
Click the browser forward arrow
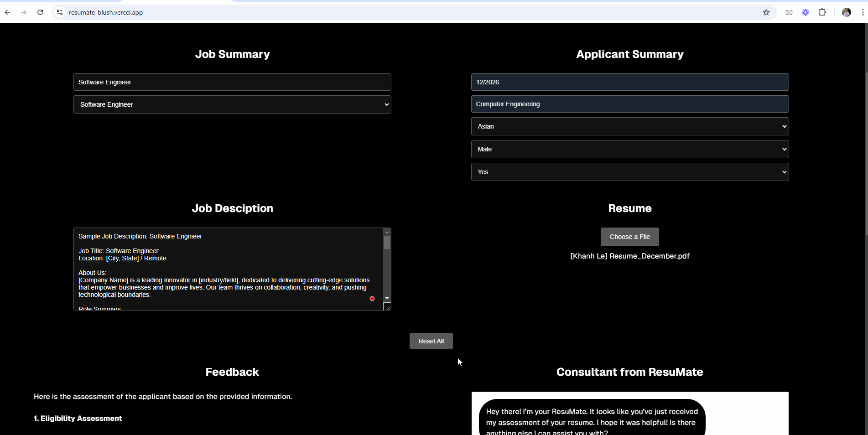coord(24,12)
